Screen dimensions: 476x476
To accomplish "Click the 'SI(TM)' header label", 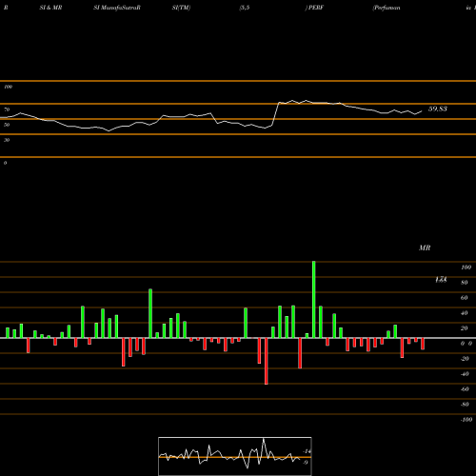I will click(181, 8).
